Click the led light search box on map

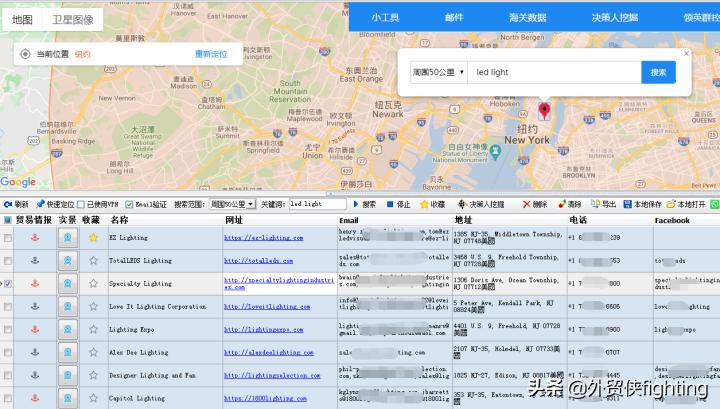tap(554, 72)
